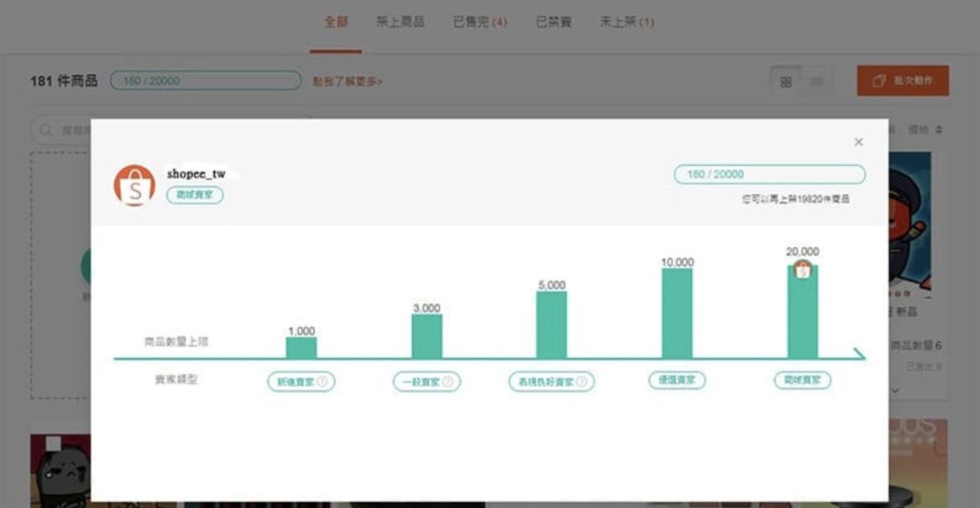Click the 20,000 limit bar
The width and height of the screenshot is (980, 508).
coord(802,312)
